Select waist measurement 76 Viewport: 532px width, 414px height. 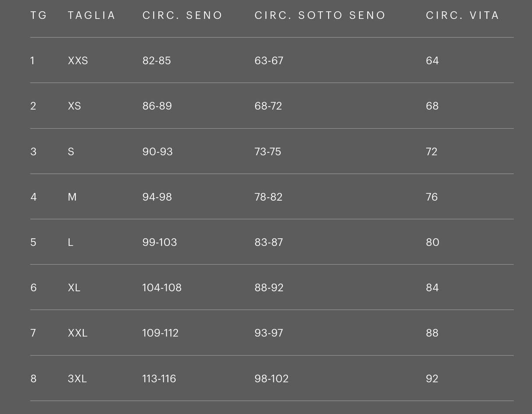(x=432, y=197)
